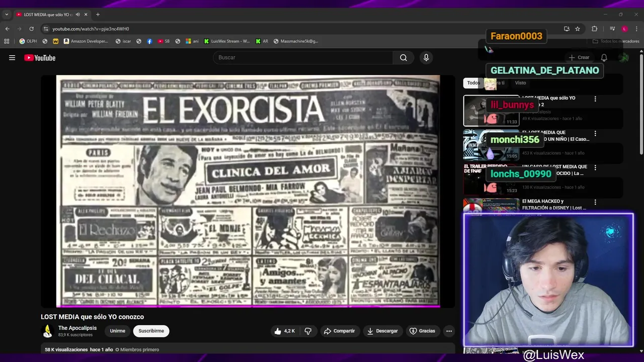Open options for first suggested video
The height and width of the screenshot is (362, 644).
point(595,99)
